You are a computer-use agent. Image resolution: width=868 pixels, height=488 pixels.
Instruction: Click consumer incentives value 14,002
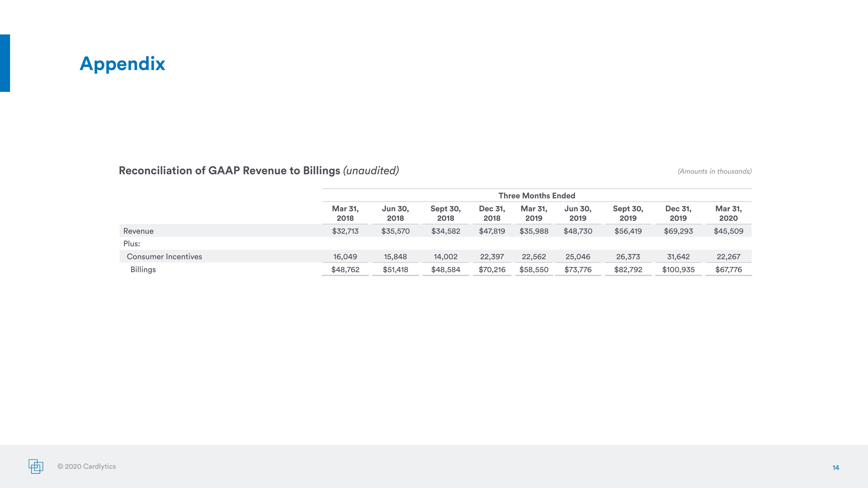pos(445,256)
